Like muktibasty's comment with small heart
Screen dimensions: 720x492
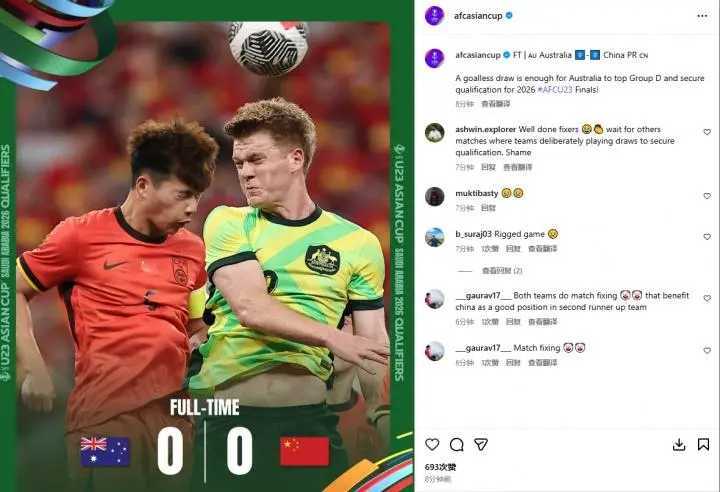pos(707,196)
